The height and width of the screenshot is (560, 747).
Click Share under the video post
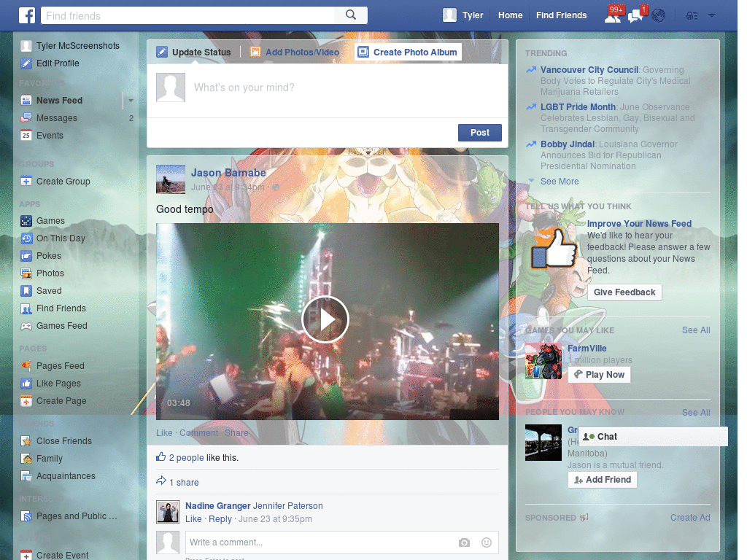(x=236, y=433)
